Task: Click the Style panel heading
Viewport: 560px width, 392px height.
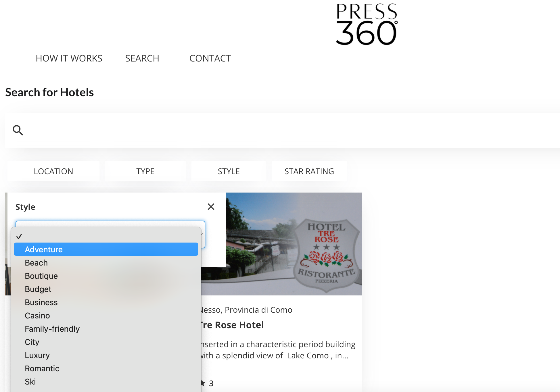Action: [25, 207]
